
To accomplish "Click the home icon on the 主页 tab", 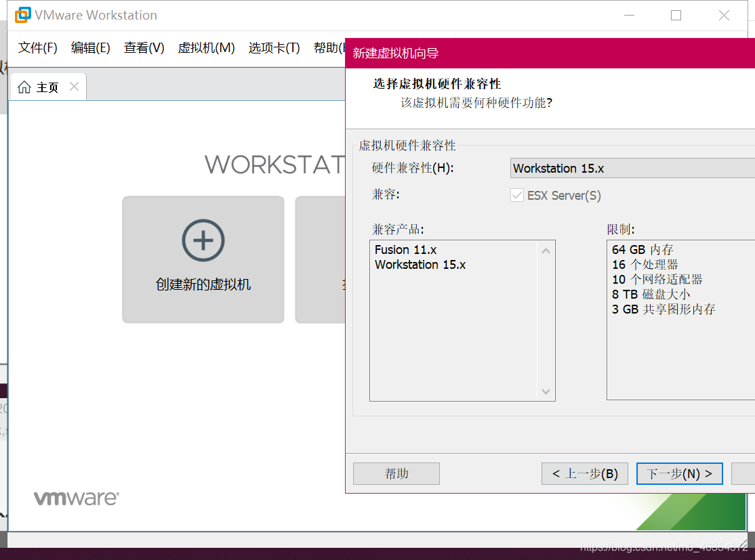I will (x=24, y=87).
